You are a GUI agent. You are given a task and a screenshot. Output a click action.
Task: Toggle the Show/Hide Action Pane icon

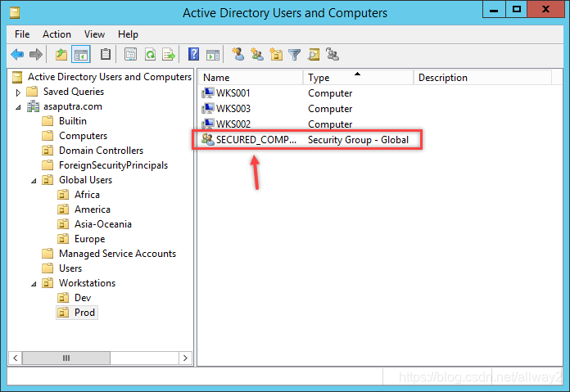(x=213, y=55)
